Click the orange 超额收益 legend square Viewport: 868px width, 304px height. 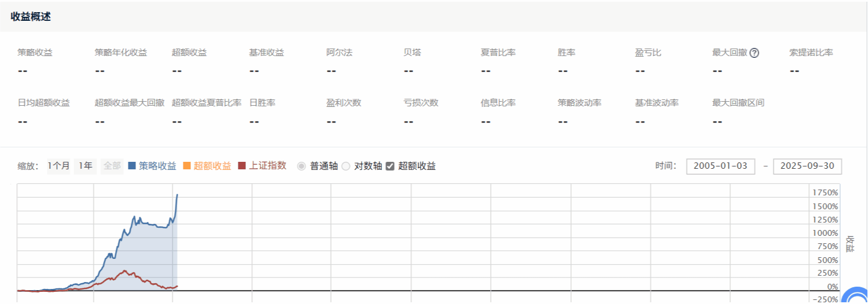click(x=186, y=166)
